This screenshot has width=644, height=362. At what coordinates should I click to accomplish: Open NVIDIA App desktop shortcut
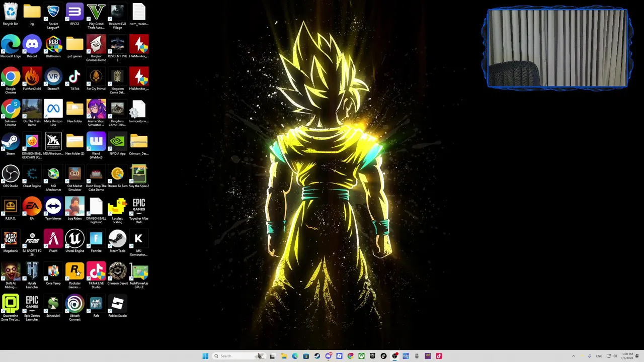[117, 144]
